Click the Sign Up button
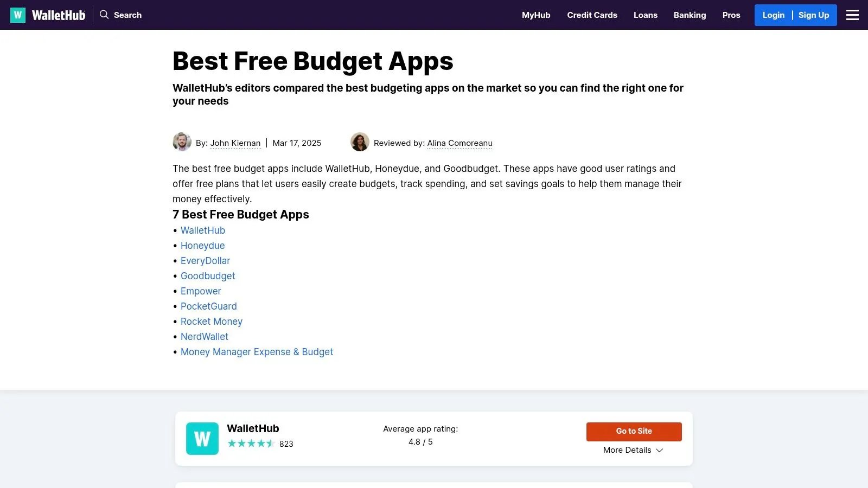 point(813,15)
